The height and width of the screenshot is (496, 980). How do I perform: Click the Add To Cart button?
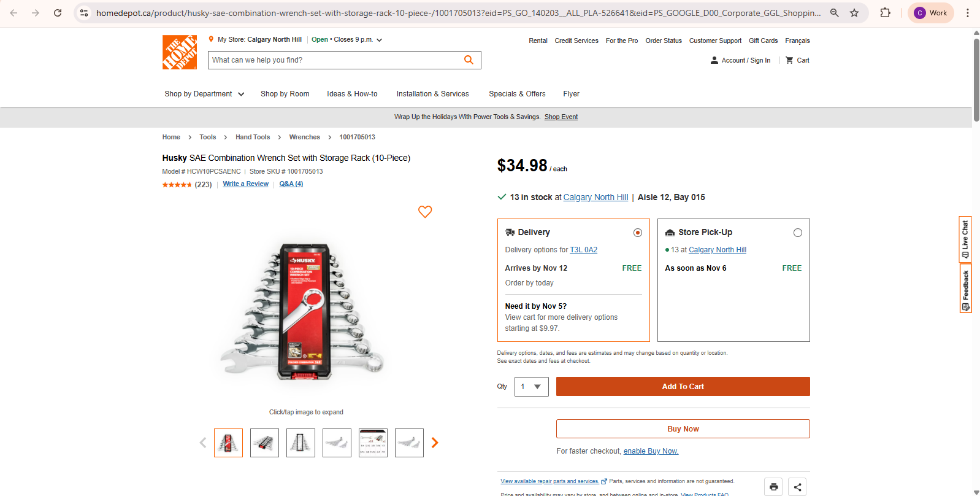(x=683, y=386)
